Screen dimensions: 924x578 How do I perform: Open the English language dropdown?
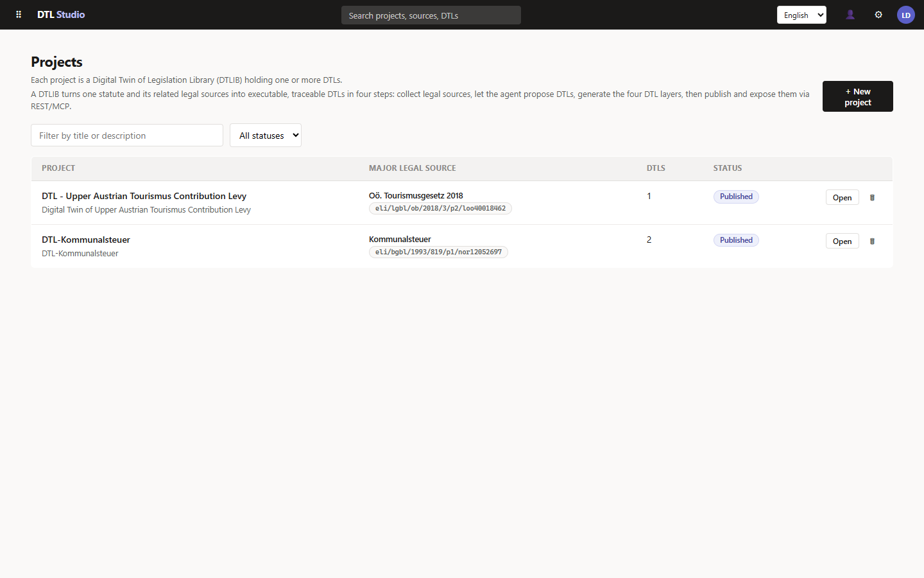click(x=801, y=15)
